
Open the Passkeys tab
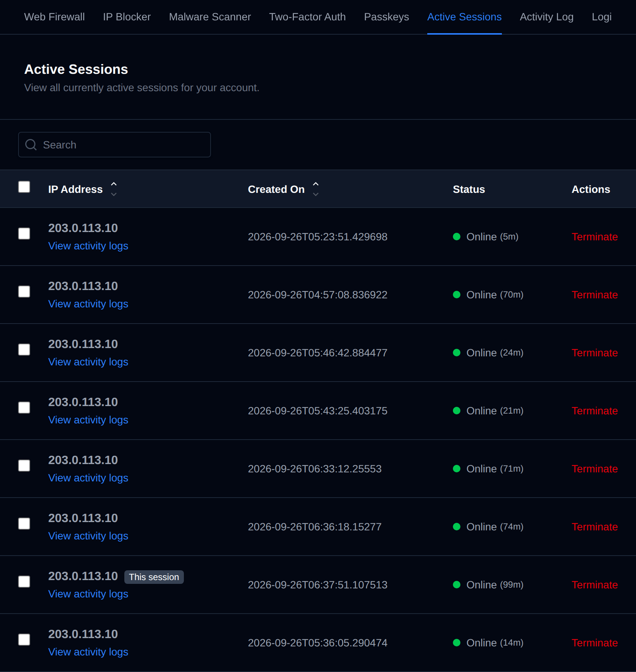pos(386,17)
